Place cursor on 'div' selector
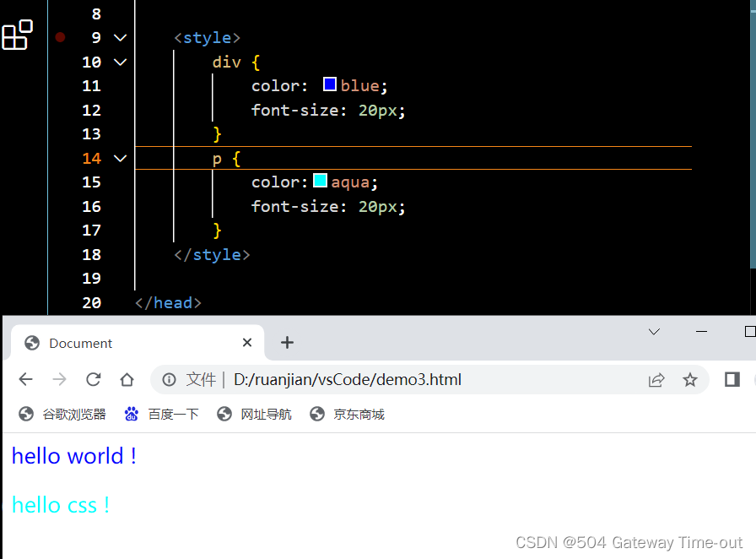This screenshot has width=756, height=559. click(227, 62)
